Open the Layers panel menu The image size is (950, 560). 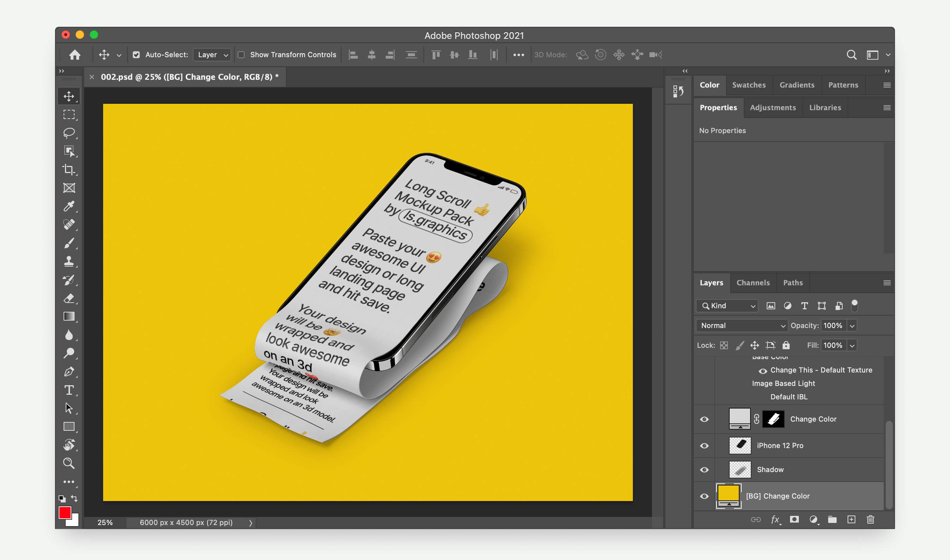(x=887, y=282)
